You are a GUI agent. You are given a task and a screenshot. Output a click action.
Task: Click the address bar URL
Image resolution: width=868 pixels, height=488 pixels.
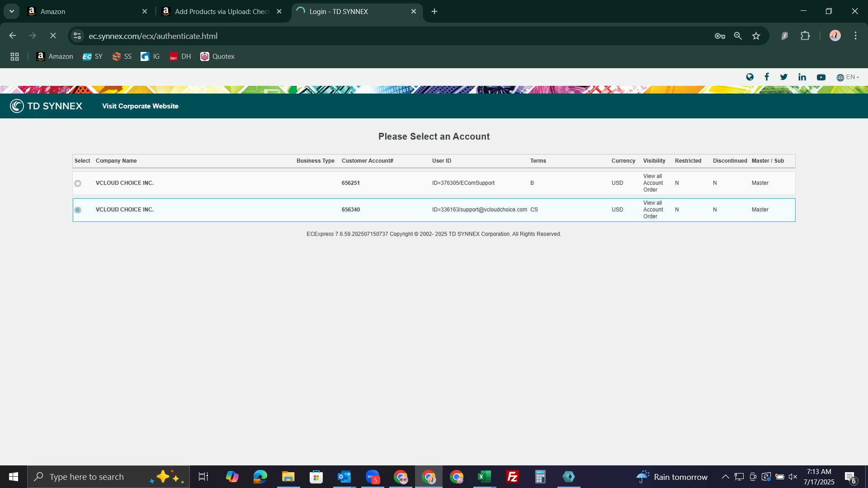tap(153, 36)
